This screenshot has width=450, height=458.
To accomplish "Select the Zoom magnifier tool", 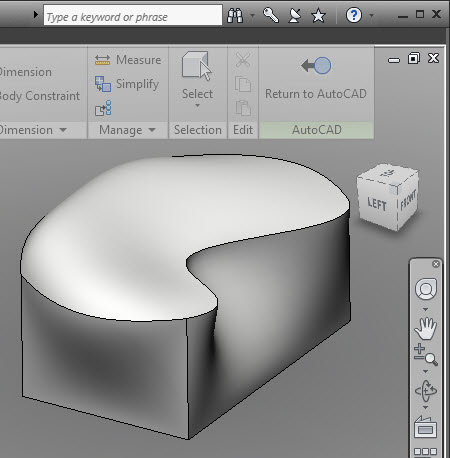I will pos(426,355).
